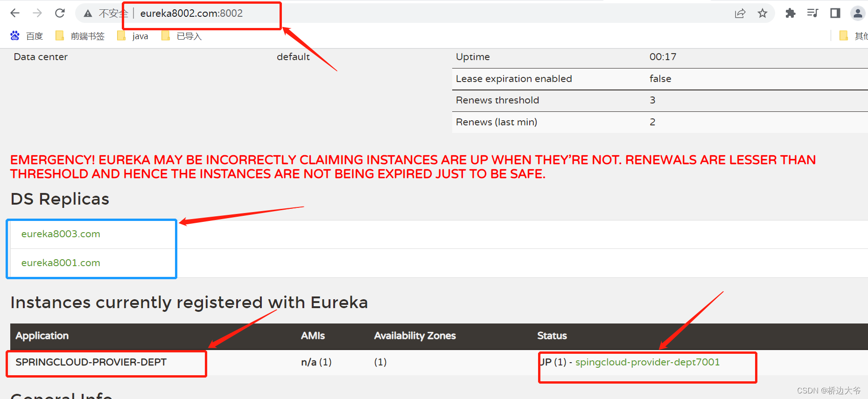Click the DS Replicas heading
The width and height of the screenshot is (868, 399).
(60, 199)
